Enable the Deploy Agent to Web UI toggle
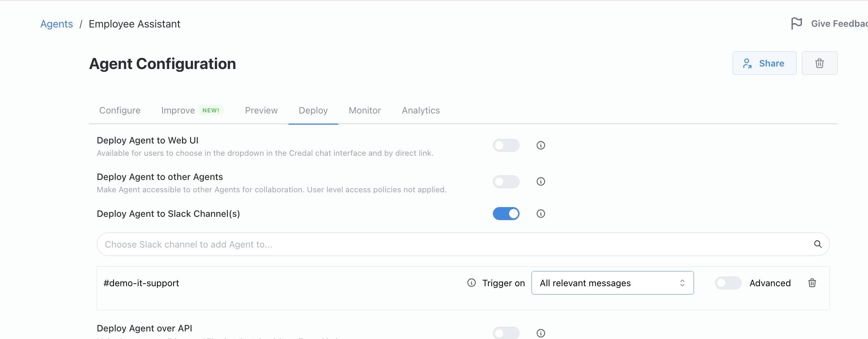The image size is (868, 339). 506,145
